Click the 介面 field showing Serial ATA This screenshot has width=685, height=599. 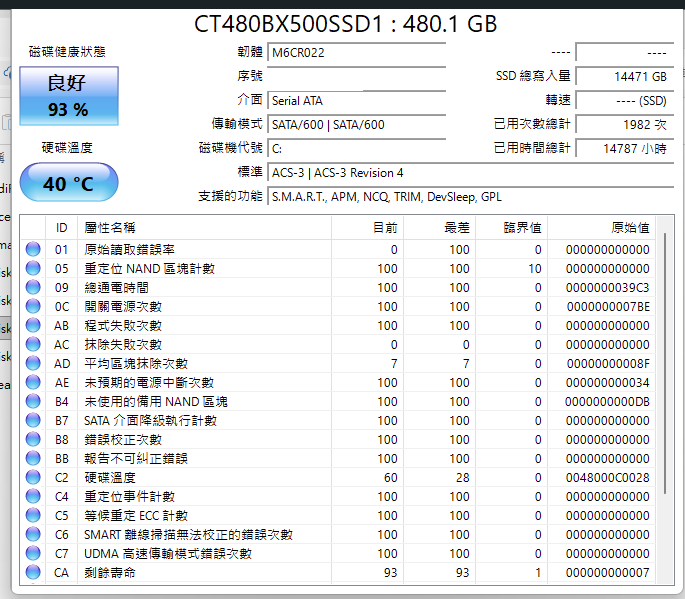click(356, 101)
